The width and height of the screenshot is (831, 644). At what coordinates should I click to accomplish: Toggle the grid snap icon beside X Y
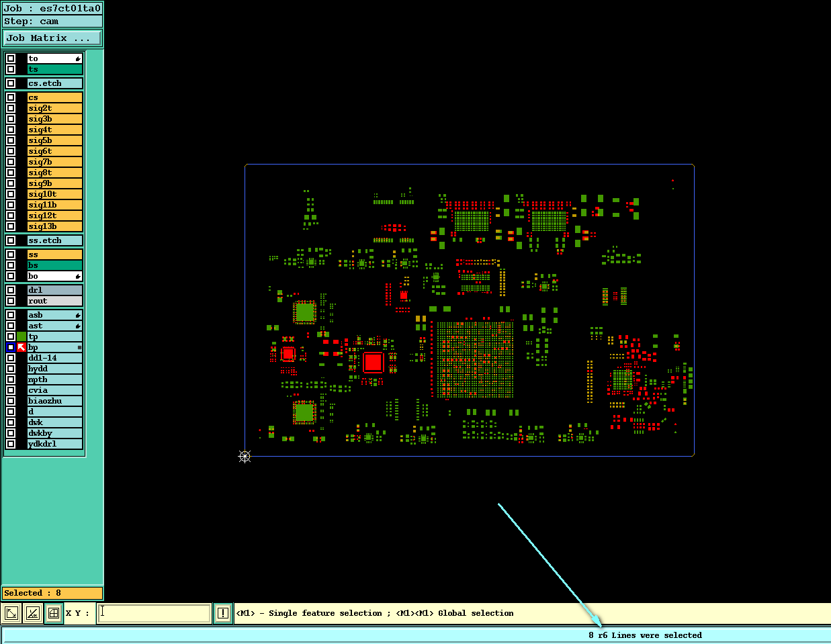click(54, 613)
